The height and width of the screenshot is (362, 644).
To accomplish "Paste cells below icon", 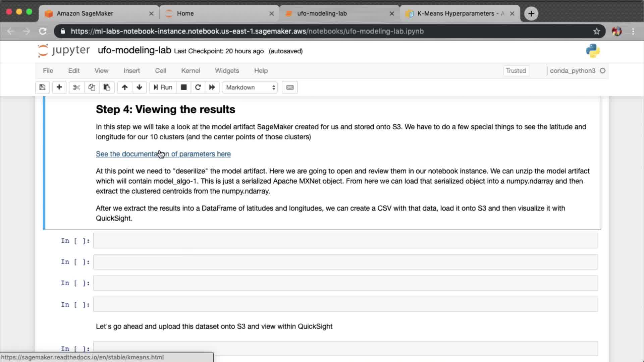I will [x=107, y=87].
